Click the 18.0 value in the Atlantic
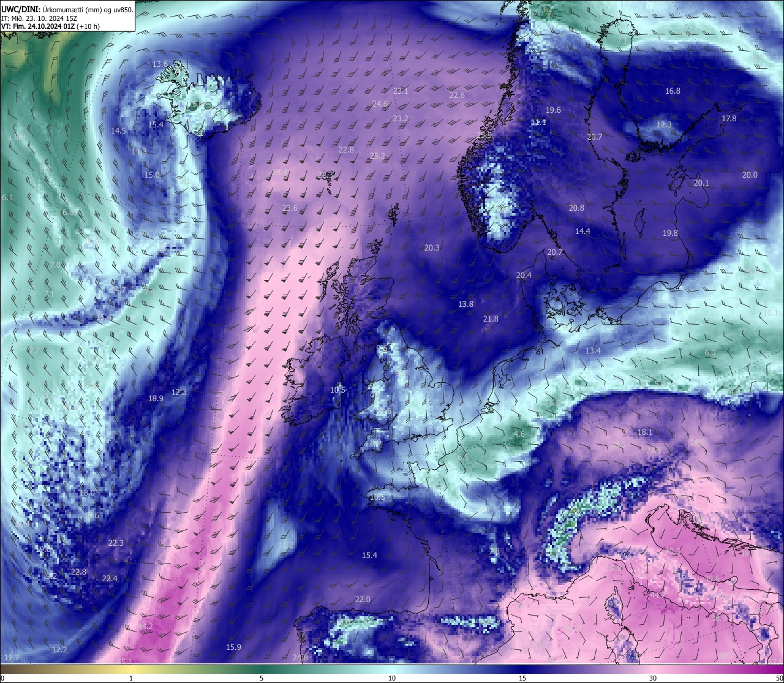The width and height of the screenshot is (784, 683). pyautogui.click(x=88, y=492)
